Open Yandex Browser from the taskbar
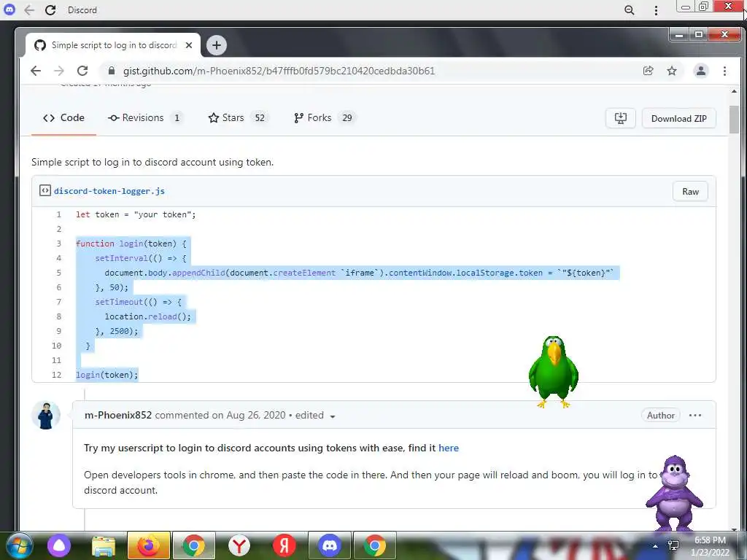The width and height of the screenshot is (747, 560). [239, 545]
